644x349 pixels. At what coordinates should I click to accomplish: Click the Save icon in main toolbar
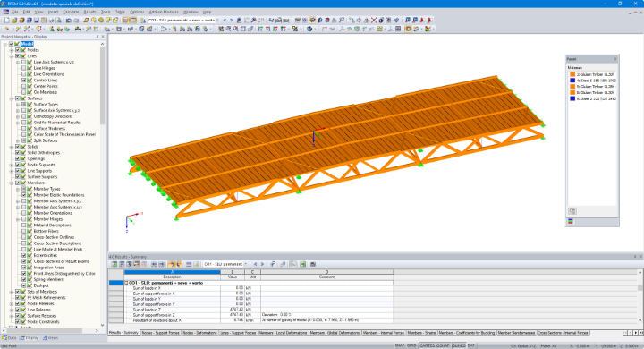click(36, 21)
